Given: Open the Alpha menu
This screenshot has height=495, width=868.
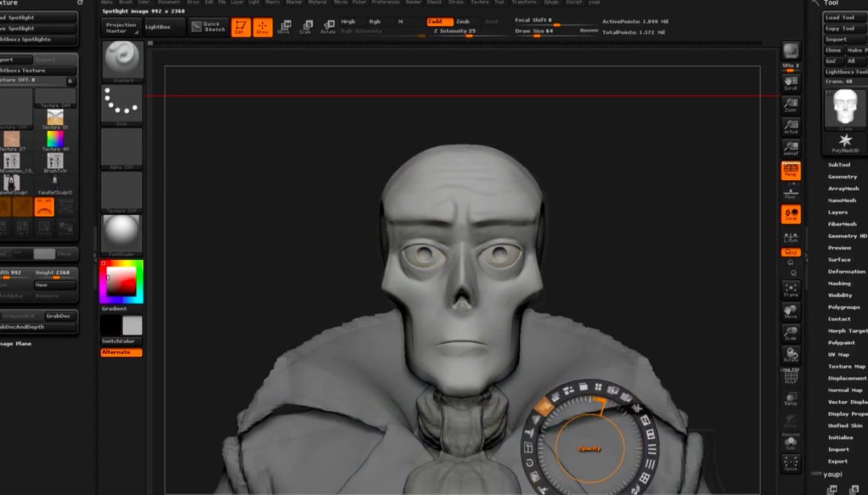Looking at the screenshot, I should 107,3.
